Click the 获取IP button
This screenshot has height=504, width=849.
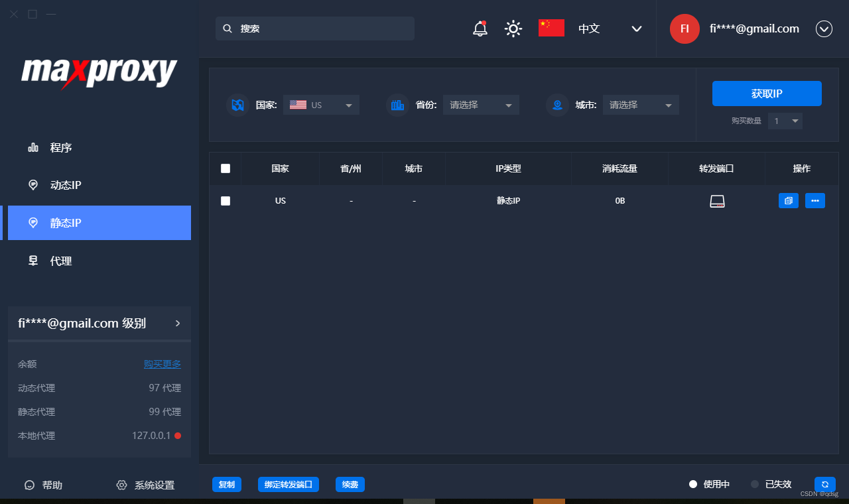click(x=767, y=94)
